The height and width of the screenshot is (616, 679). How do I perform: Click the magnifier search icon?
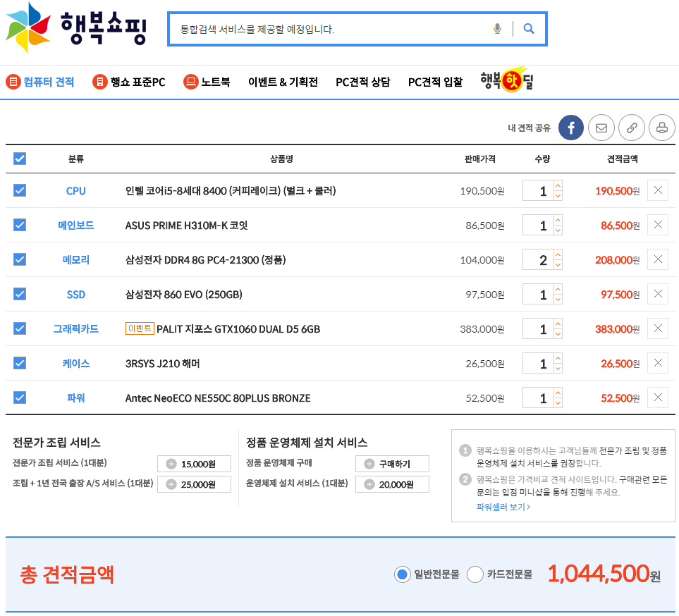pos(529,29)
